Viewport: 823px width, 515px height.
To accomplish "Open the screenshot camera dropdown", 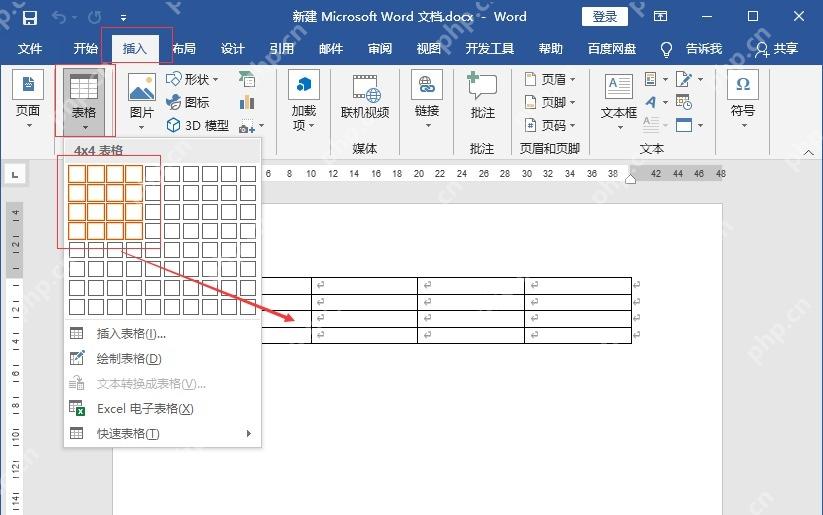I will (251, 126).
